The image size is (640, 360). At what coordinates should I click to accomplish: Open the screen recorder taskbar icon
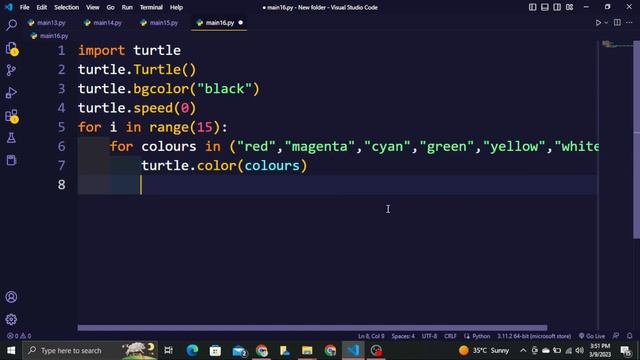[x=376, y=350]
